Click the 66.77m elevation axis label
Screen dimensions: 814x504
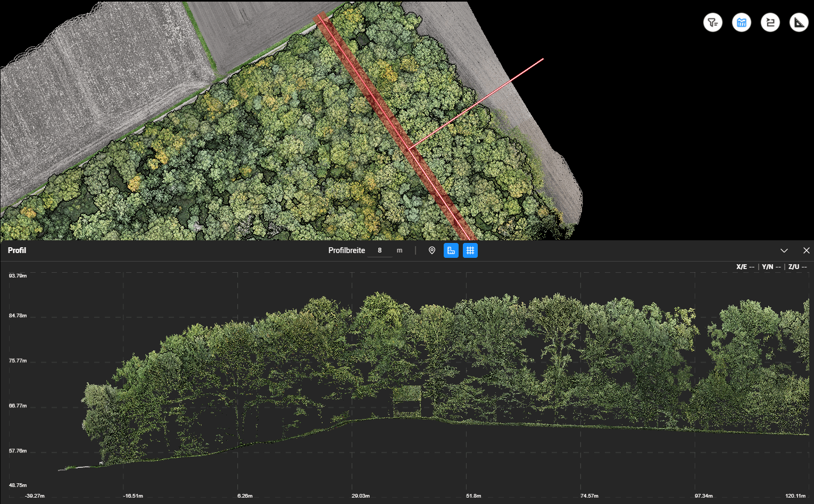pos(18,406)
